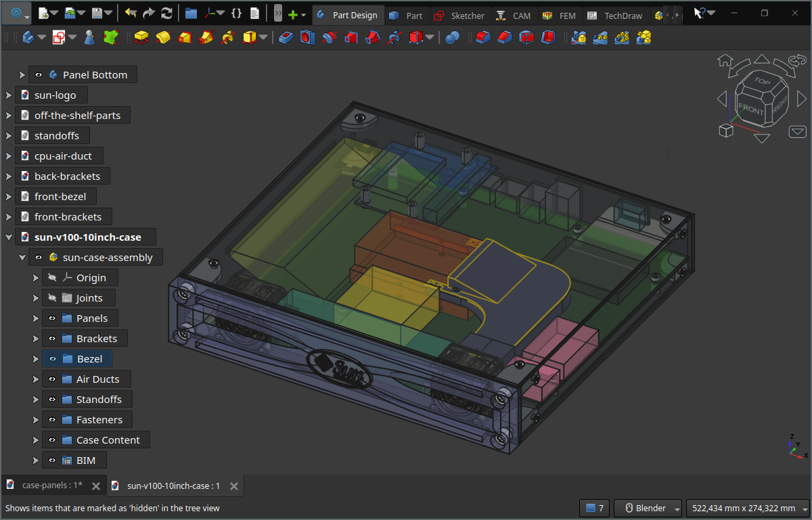The height and width of the screenshot is (520, 812).
Task: Select the Fillet tool
Action: pyautogui.click(x=482, y=38)
